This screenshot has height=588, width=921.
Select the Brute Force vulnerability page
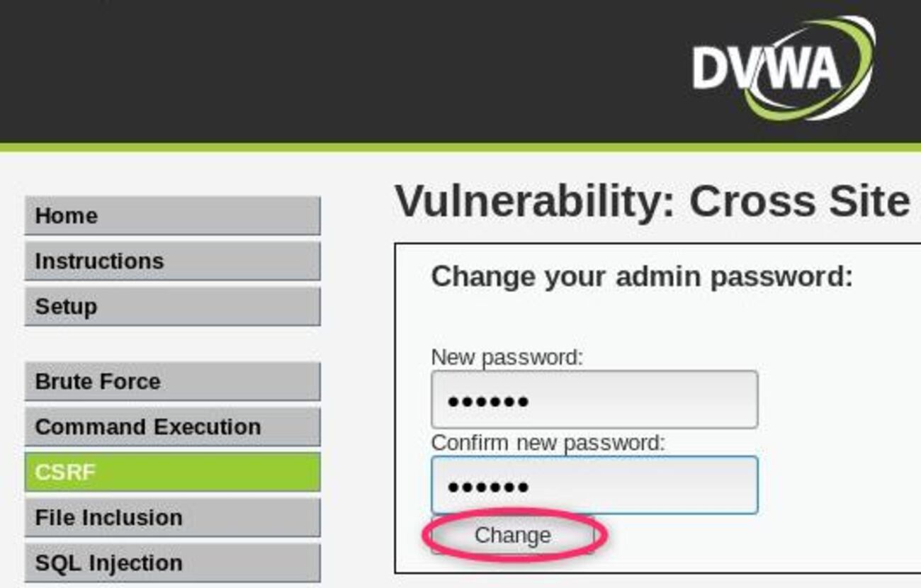click(172, 381)
